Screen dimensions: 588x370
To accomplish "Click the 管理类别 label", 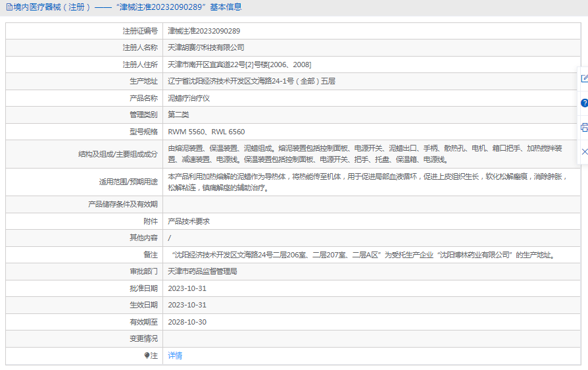I will coord(143,115).
